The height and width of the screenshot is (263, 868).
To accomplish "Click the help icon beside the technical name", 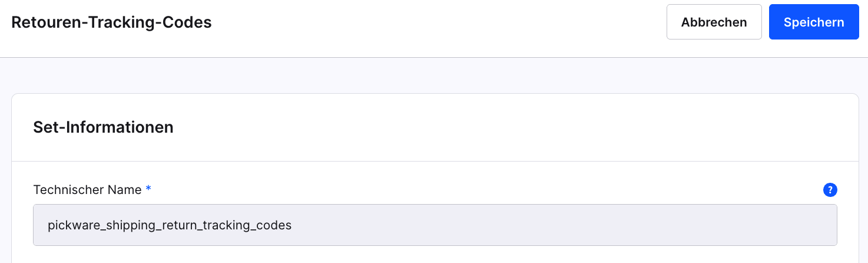I will (830, 190).
